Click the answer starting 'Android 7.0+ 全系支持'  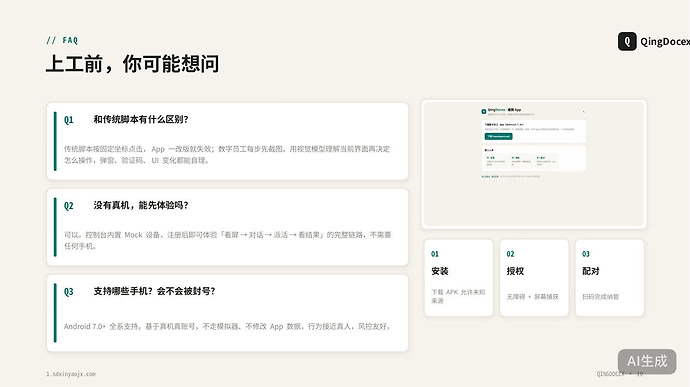click(x=228, y=326)
